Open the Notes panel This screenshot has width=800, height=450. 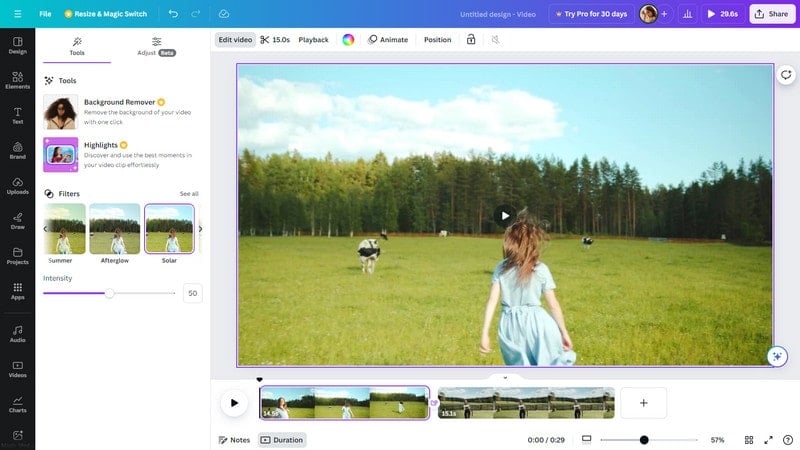[234, 440]
